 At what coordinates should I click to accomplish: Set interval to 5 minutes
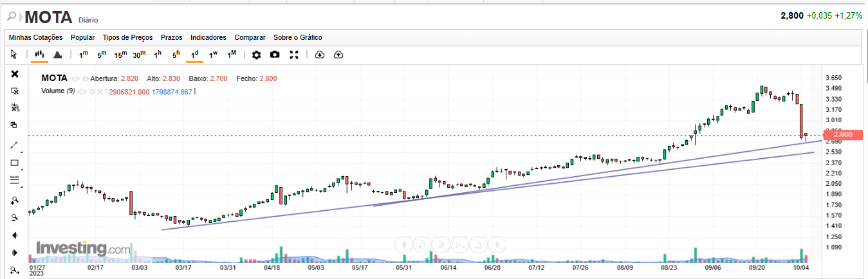[x=102, y=55]
